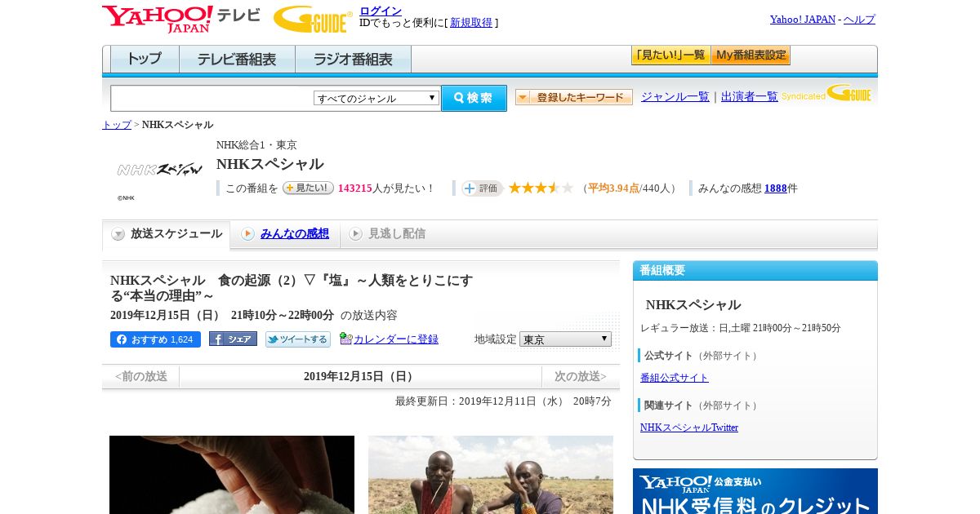The width and height of the screenshot is (980, 514).
Task: Open the カレンダーに登録 link
Action: coord(396,339)
